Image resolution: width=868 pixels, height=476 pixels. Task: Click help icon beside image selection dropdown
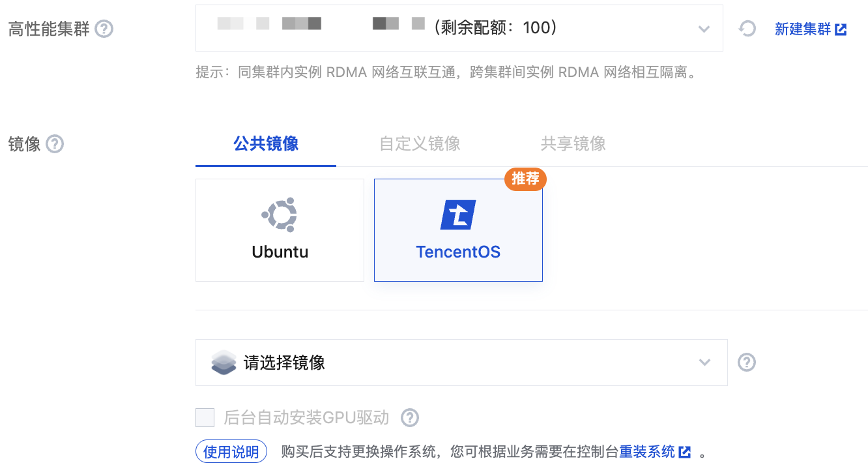[x=747, y=362]
